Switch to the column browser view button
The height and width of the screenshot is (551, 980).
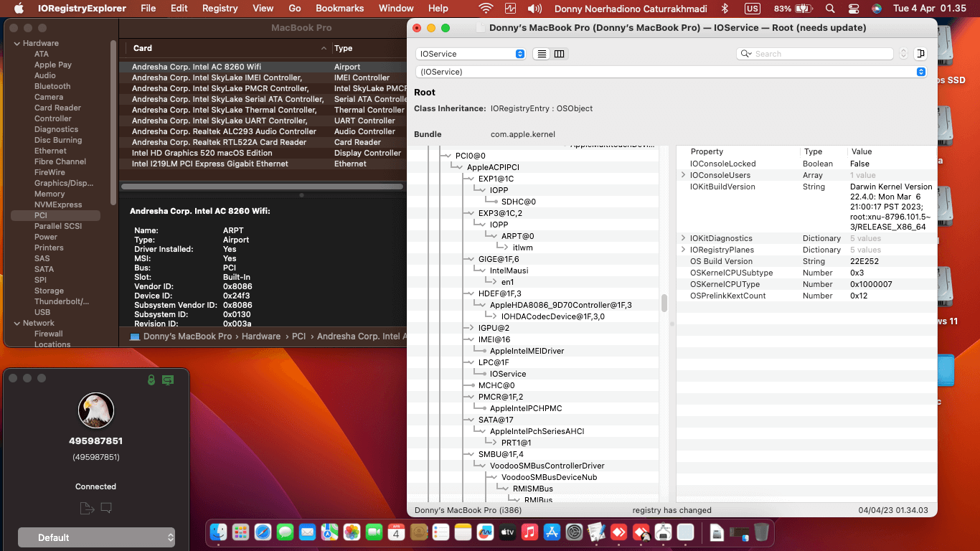click(x=560, y=54)
